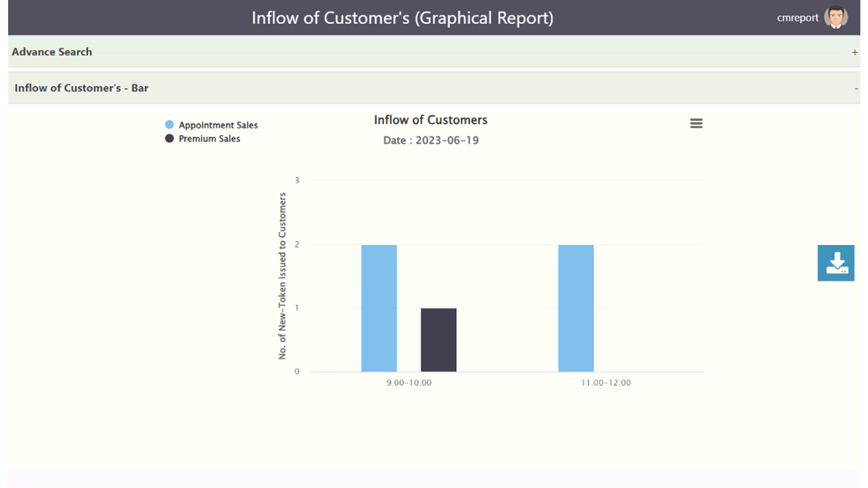The width and height of the screenshot is (868, 488).
Task: Toggle the Premium Sales series label
Action: point(209,139)
